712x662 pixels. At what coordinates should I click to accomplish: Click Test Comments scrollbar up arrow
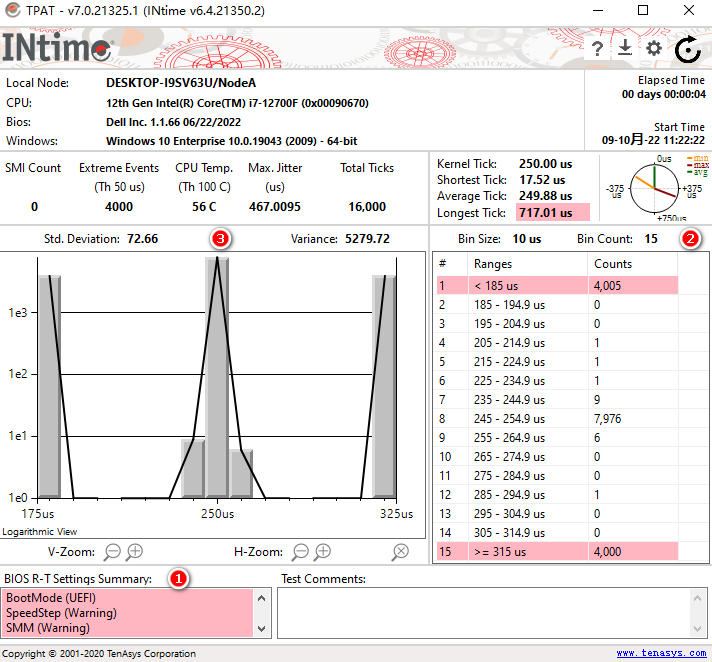(698, 598)
